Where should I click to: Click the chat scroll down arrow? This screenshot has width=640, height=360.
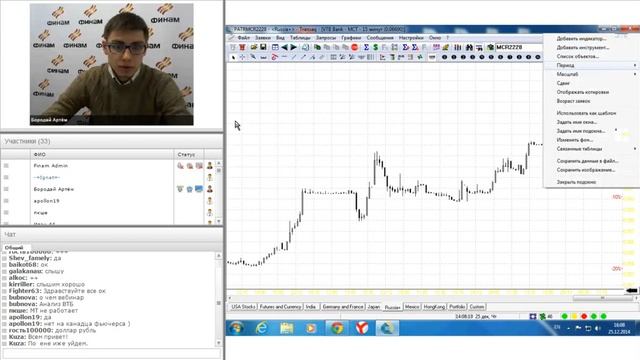pyautogui.click(x=219, y=343)
